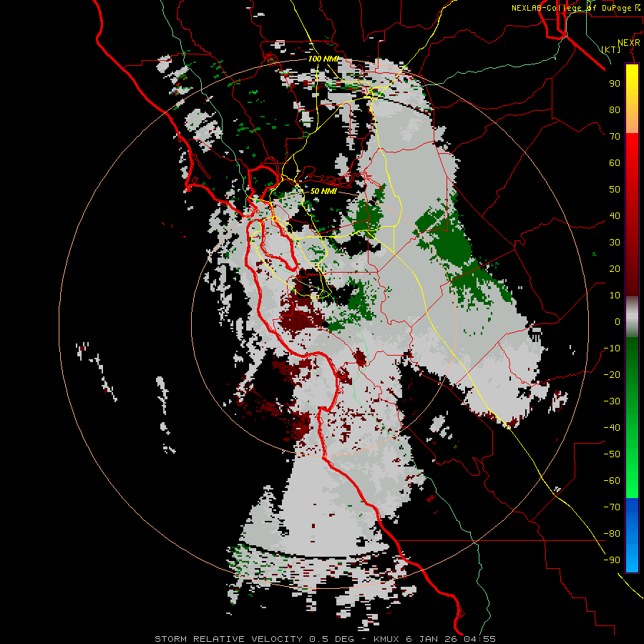This screenshot has width=644, height=644.
Task: Click the '0' value on the velocity scale
Action: coord(618,321)
